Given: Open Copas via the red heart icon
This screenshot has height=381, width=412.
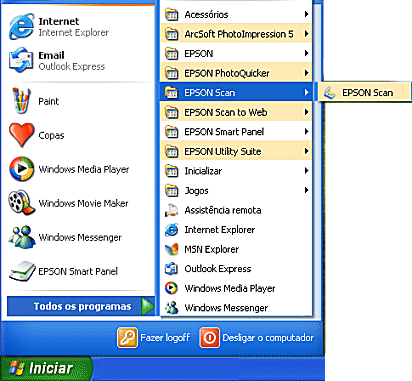Looking at the screenshot, I should click(x=21, y=135).
